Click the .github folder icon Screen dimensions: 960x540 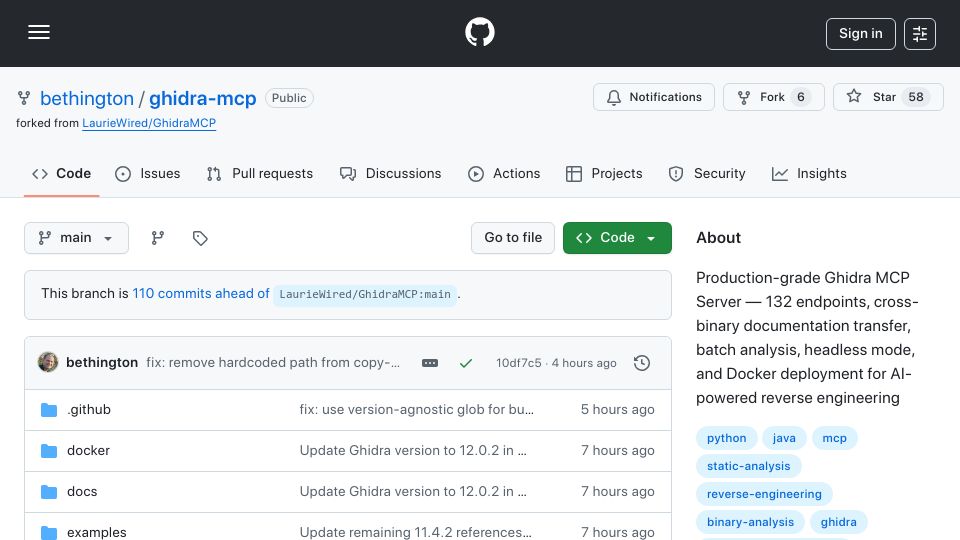tap(49, 410)
